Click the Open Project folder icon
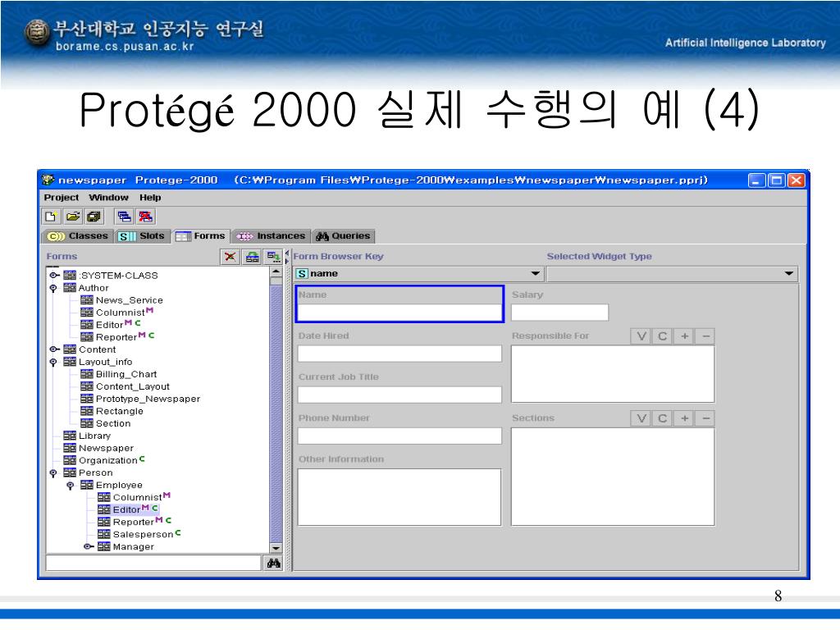 (x=72, y=217)
